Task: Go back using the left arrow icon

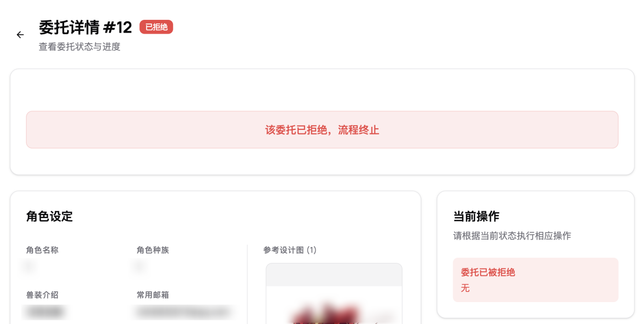Action: click(x=20, y=35)
